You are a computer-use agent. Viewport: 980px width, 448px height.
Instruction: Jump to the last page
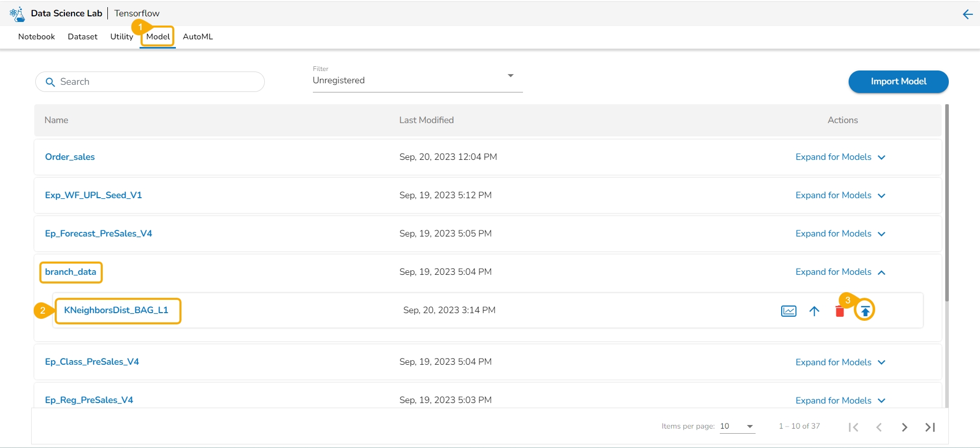(x=930, y=427)
